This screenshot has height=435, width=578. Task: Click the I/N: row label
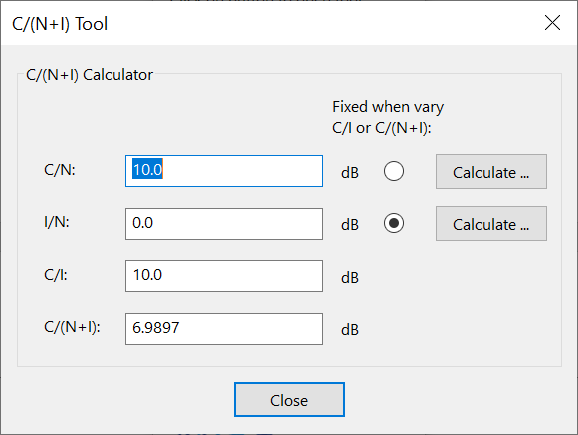[x=57, y=222]
